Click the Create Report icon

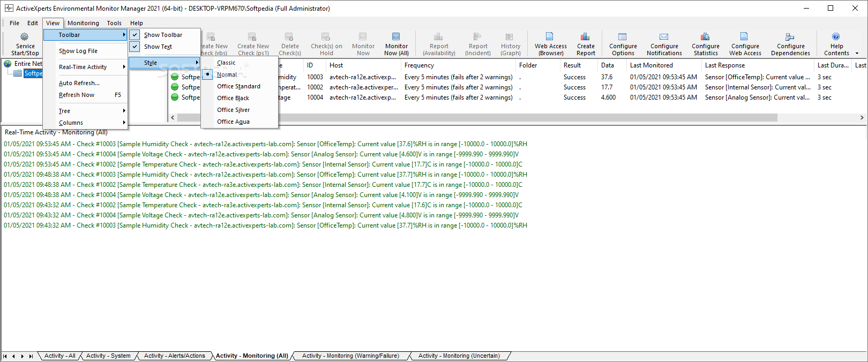click(585, 37)
